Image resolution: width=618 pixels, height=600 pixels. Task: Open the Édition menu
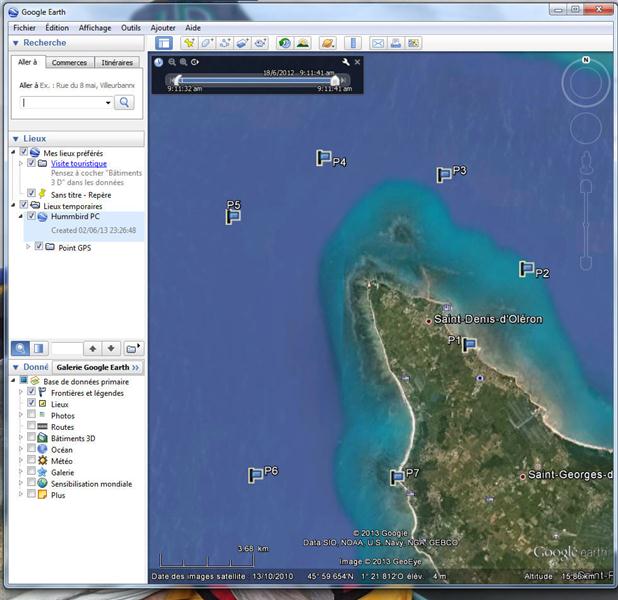pyautogui.click(x=57, y=28)
